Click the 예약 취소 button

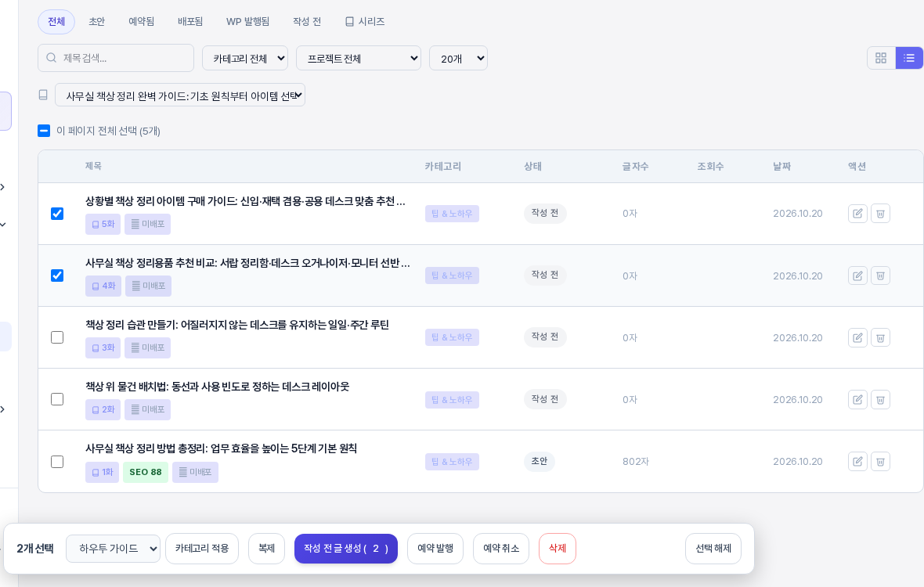501,549
